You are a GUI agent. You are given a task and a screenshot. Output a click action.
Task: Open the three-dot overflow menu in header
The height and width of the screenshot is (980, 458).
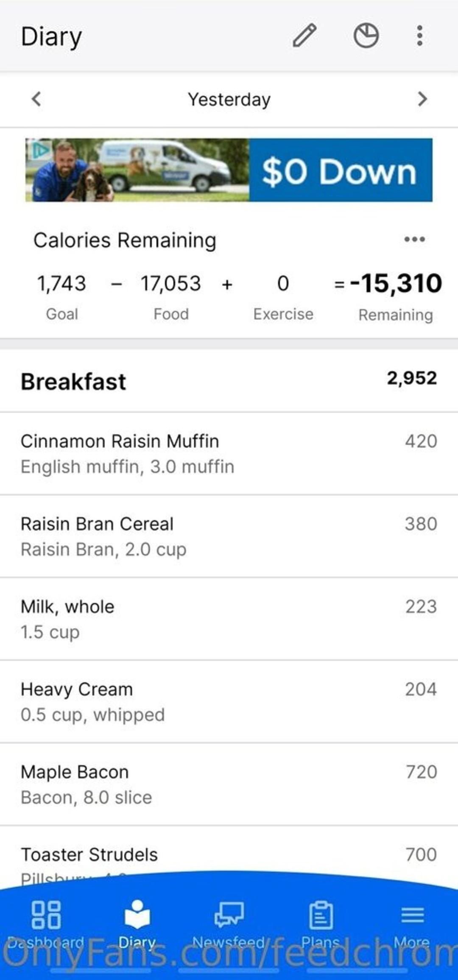(419, 36)
